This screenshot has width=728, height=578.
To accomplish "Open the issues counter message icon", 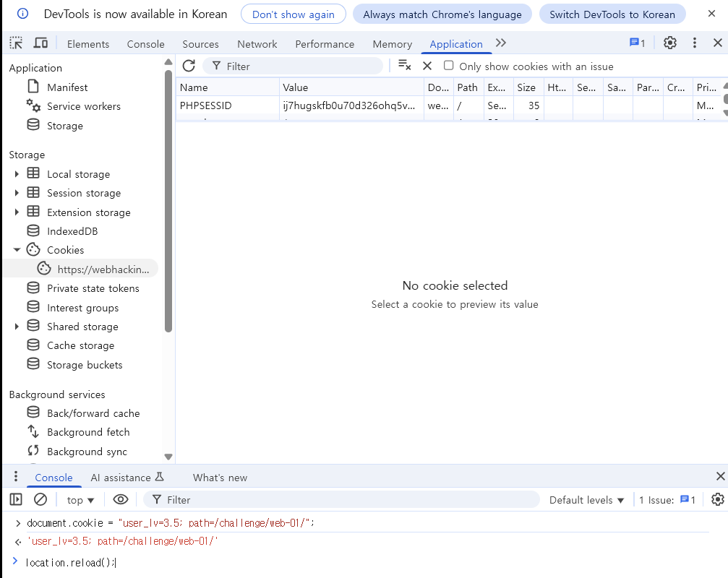I will 637,43.
